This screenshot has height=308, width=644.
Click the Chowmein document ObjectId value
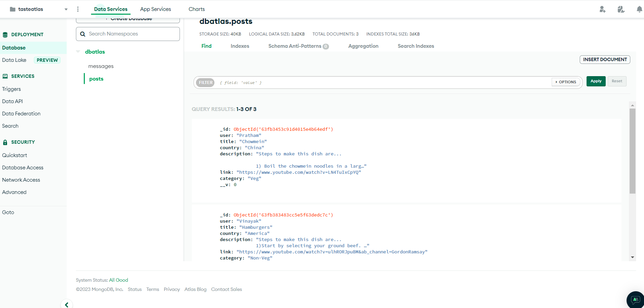283,129
